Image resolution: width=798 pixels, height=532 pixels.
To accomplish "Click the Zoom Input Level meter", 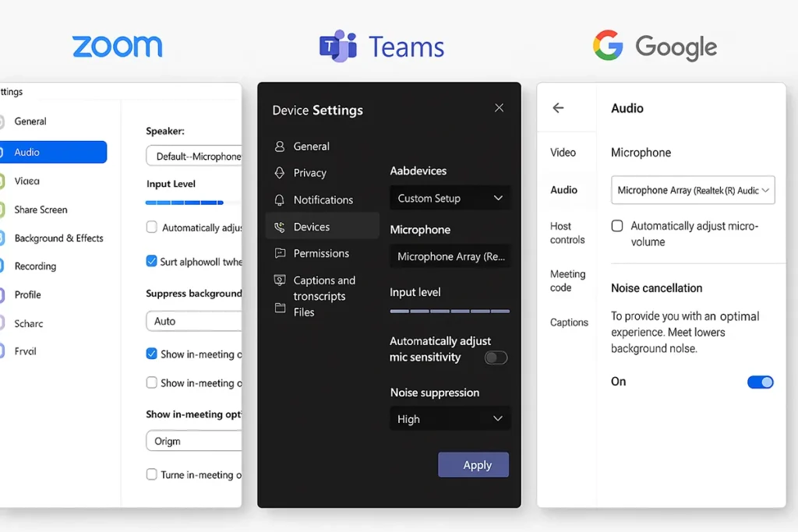I will [184, 203].
